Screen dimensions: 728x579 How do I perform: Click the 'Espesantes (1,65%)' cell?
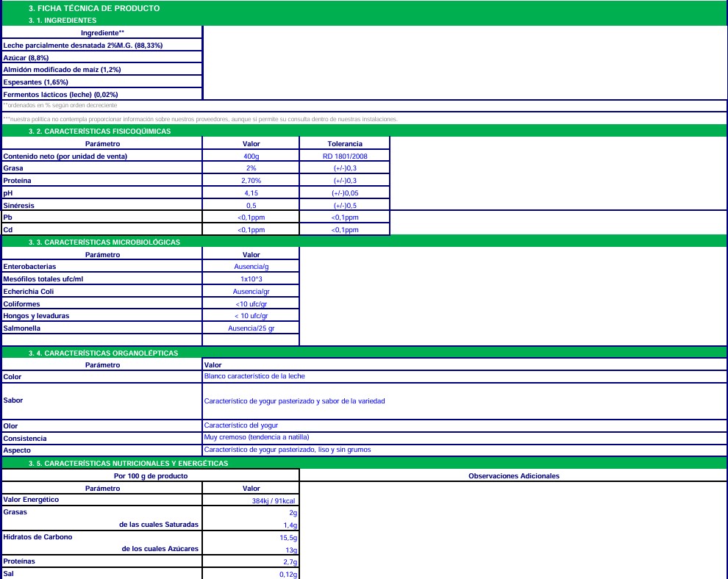(x=101, y=82)
